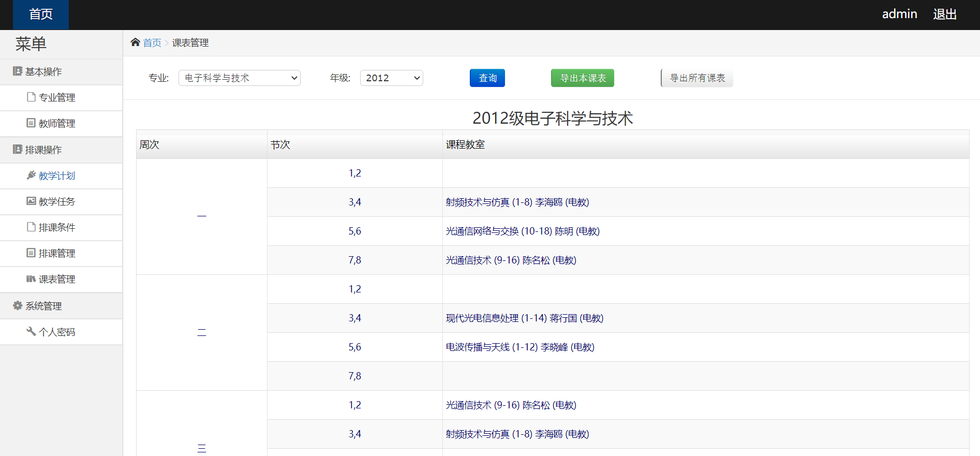Click the 课表管理 books icon

[31, 279]
